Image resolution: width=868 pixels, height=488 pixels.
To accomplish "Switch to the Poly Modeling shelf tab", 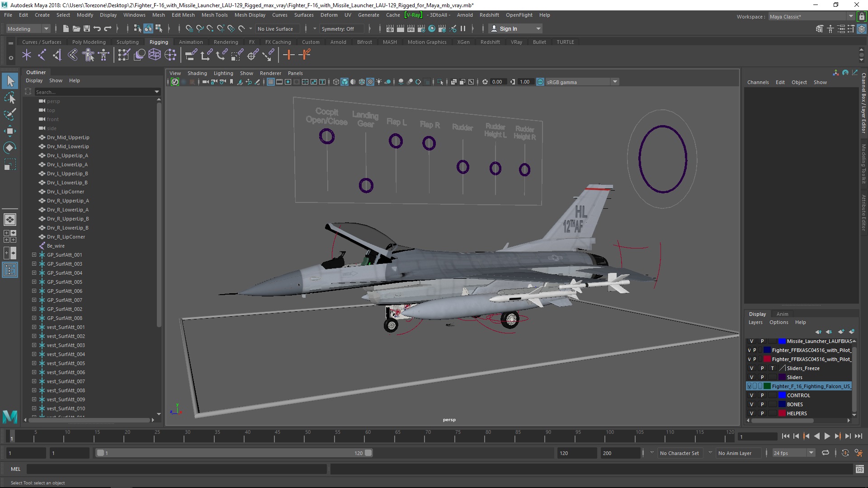I will (x=89, y=42).
